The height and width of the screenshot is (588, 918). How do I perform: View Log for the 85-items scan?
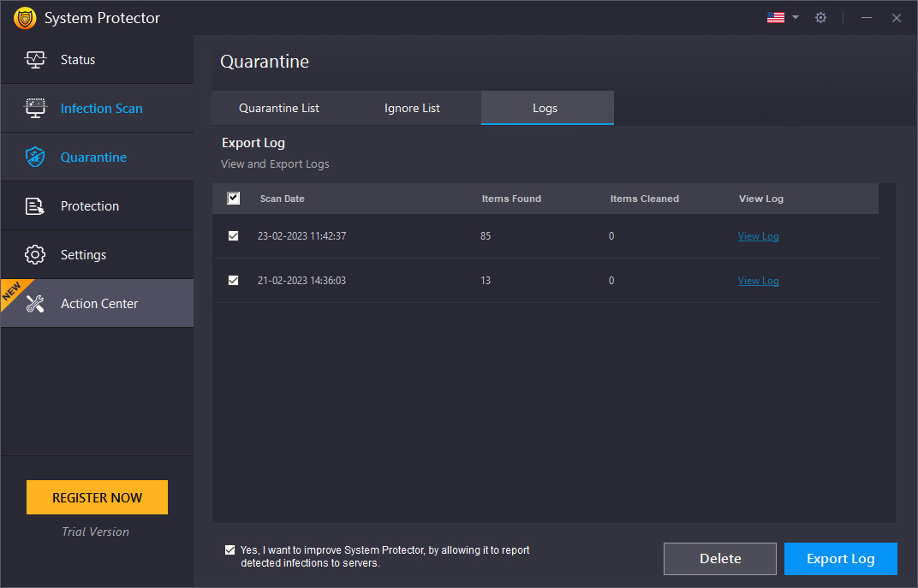(x=758, y=235)
